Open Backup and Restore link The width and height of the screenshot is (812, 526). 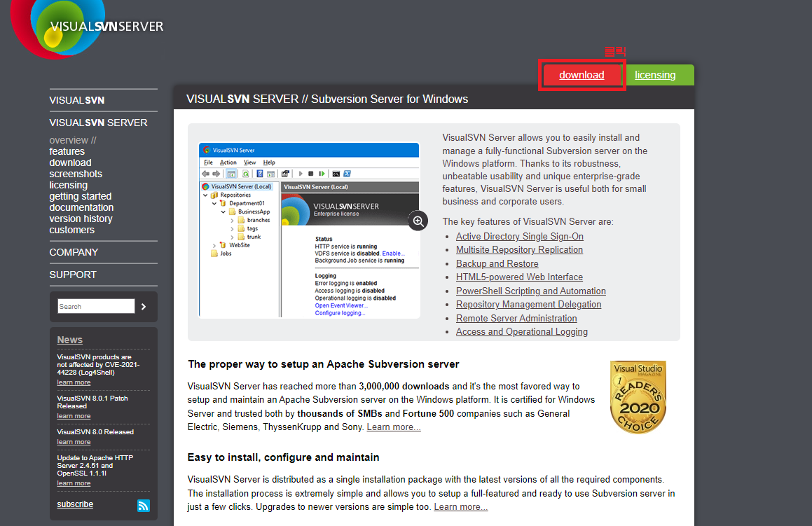coord(497,264)
